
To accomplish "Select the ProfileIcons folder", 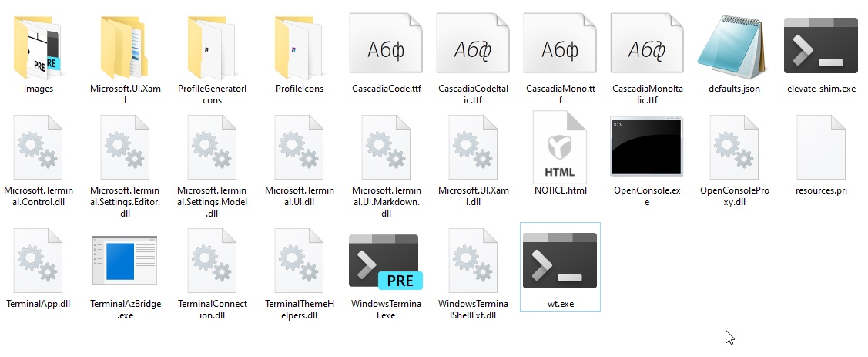I will [x=298, y=49].
